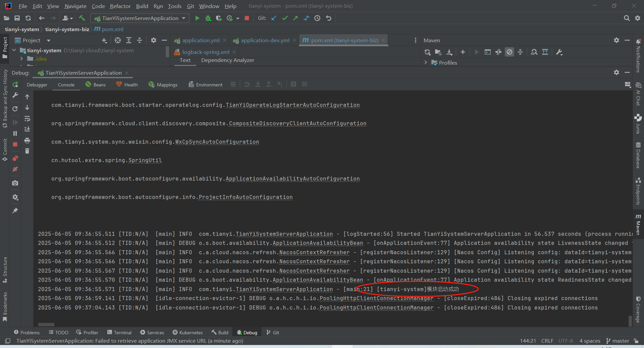Take a thread dump camera icon
Viewport: 644px width, 348px height.
(15, 183)
